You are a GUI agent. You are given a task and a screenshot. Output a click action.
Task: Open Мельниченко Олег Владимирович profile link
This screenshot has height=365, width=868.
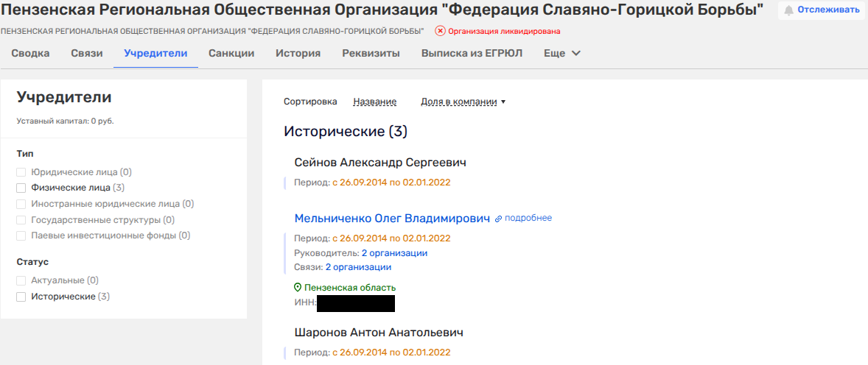(x=392, y=219)
